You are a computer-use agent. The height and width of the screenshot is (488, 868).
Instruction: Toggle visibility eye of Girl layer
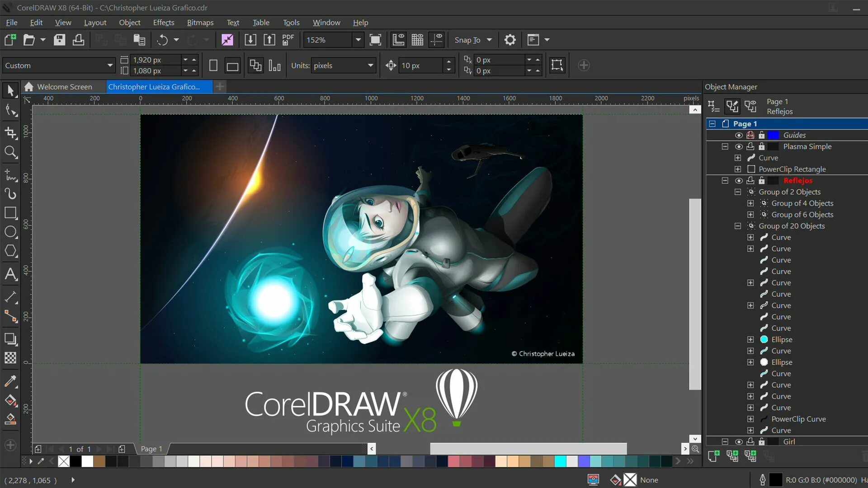tap(739, 441)
